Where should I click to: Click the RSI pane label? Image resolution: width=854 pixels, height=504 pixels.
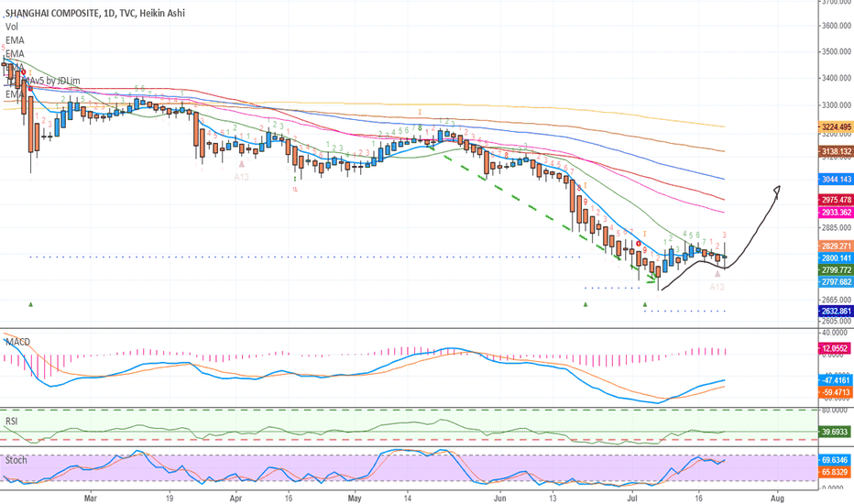[x=11, y=422]
